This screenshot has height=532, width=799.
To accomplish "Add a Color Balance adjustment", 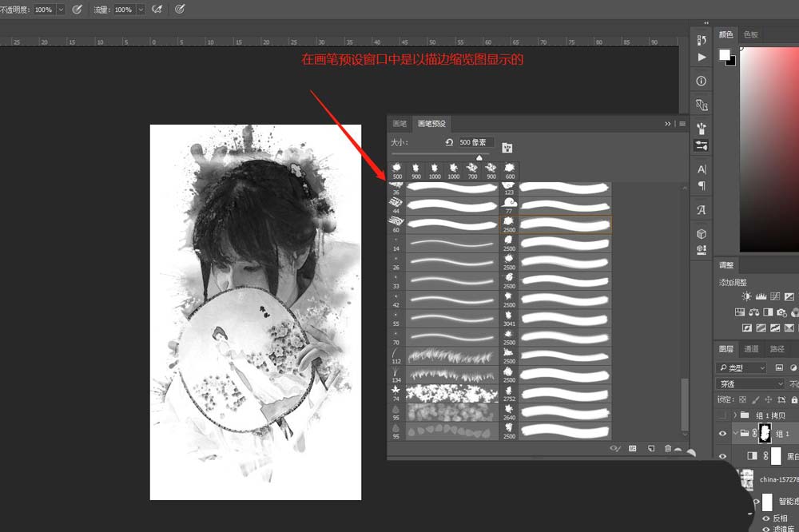I will [x=753, y=312].
